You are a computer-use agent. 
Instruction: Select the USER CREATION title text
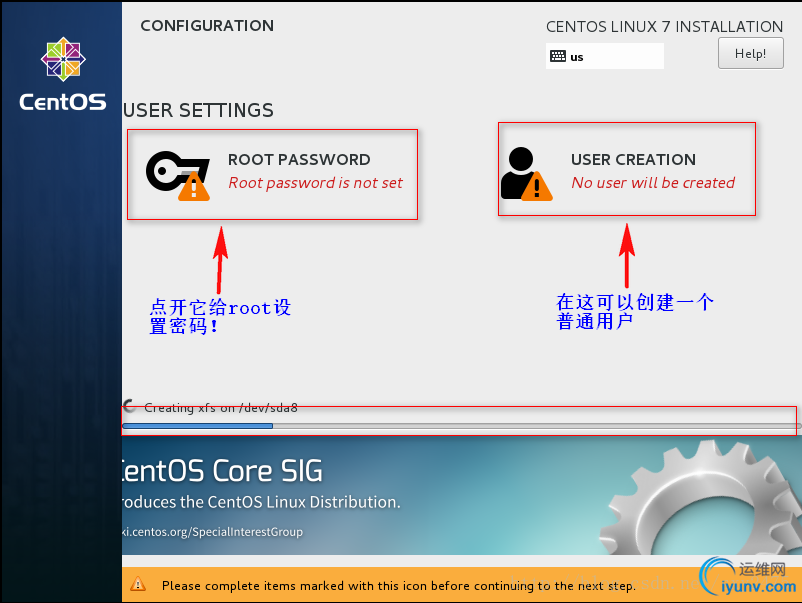coord(633,160)
